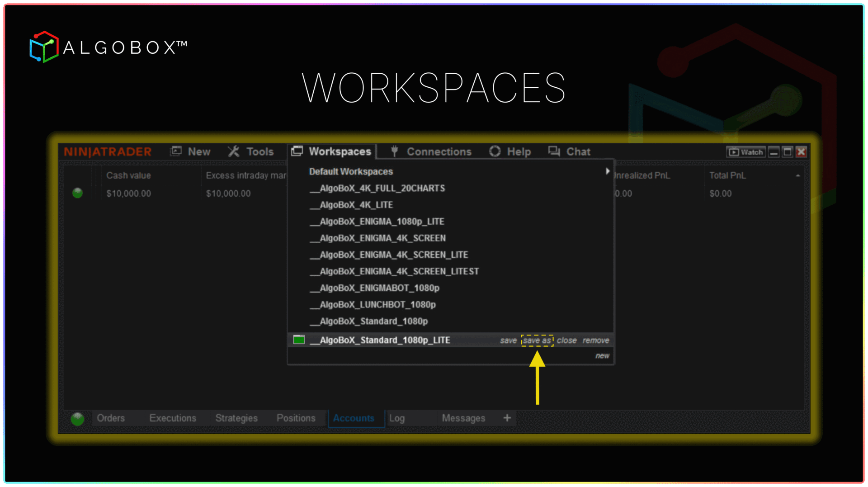Click the Connections plug icon

(394, 151)
